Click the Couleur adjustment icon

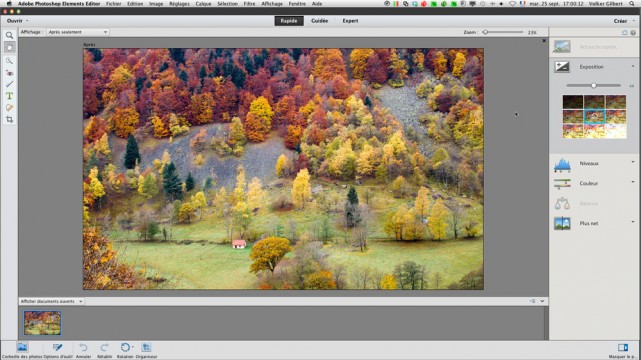[562, 183]
